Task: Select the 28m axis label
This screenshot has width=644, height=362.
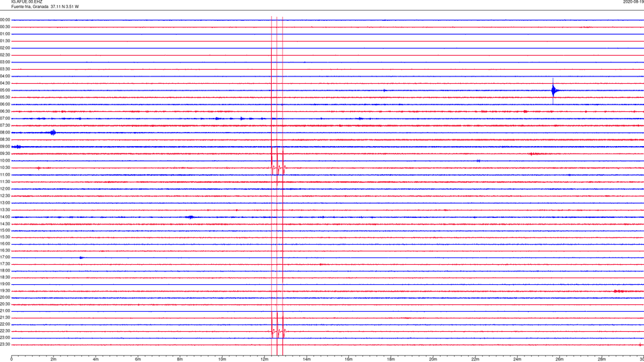Action: (x=602, y=359)
